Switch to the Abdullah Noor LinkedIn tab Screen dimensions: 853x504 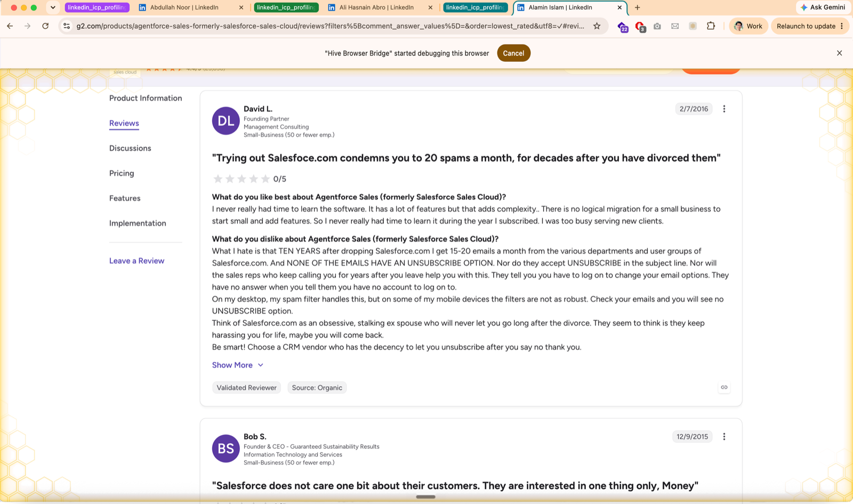point(190,7)
